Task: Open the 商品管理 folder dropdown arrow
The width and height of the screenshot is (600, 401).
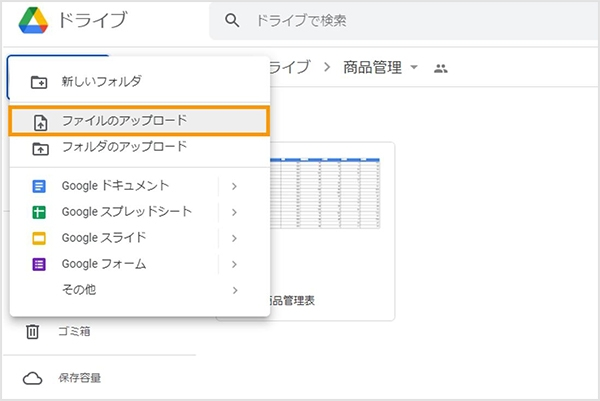Action: point(414,68)
